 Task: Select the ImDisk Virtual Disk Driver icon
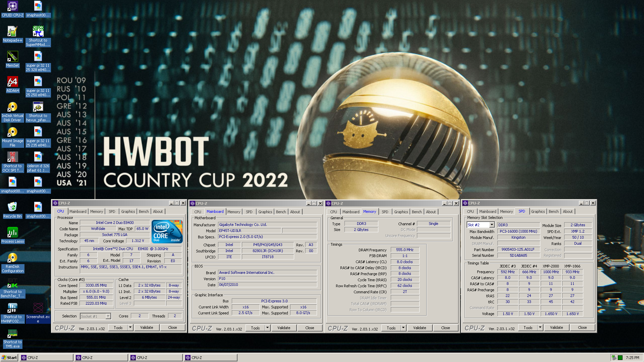tap(12, 112)
